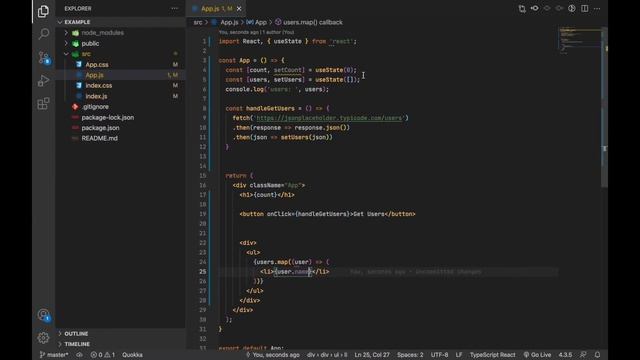Open the Manage gear icon
The height and width of the screenshot is (360, 640).
pos(43,338)
